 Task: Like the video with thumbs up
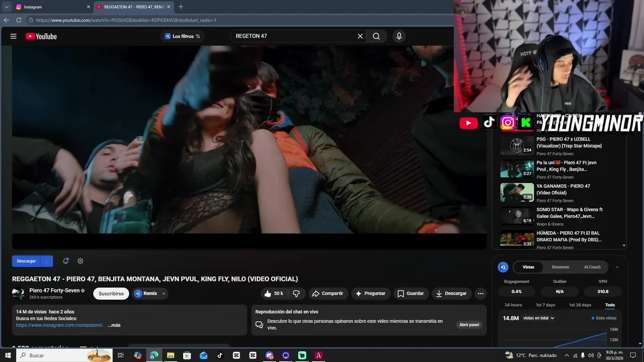274,294
